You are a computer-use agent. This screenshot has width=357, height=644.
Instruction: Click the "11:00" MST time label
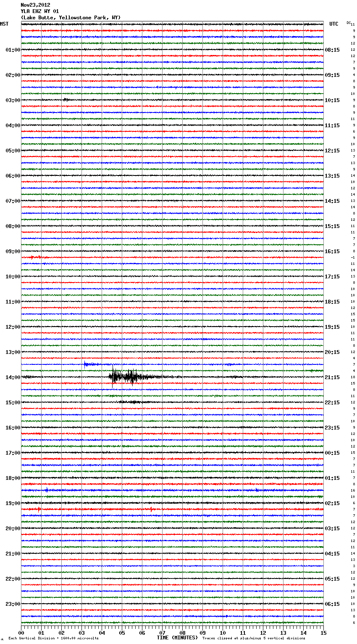[x=13, y=302]
